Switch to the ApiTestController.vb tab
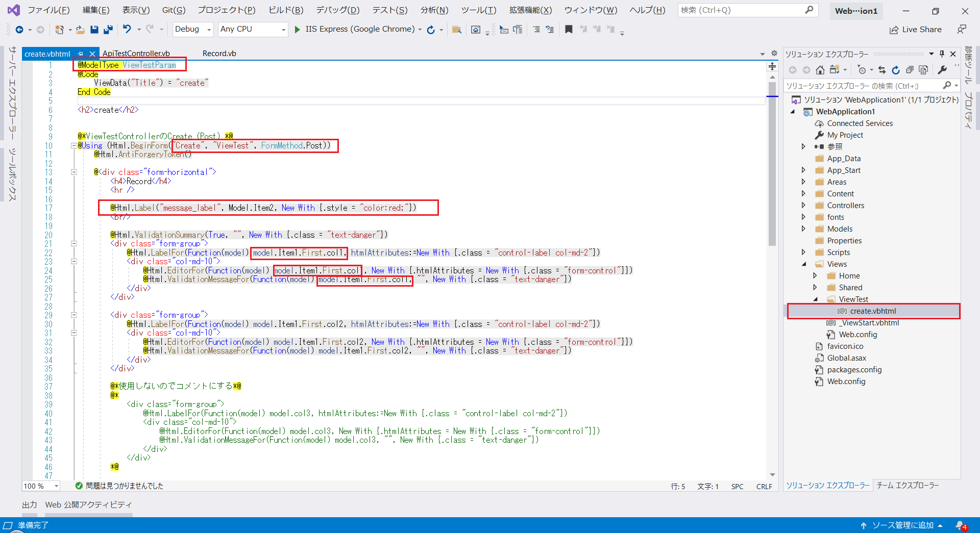The height and width of the screenshot is (533, 980). [x=136, y=53]
